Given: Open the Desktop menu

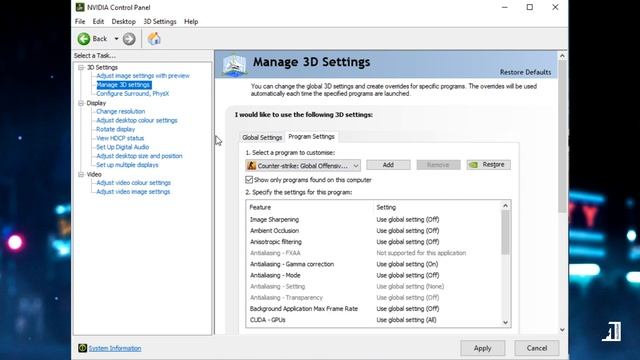Looking at the screenshot, I should click(123, 22).
